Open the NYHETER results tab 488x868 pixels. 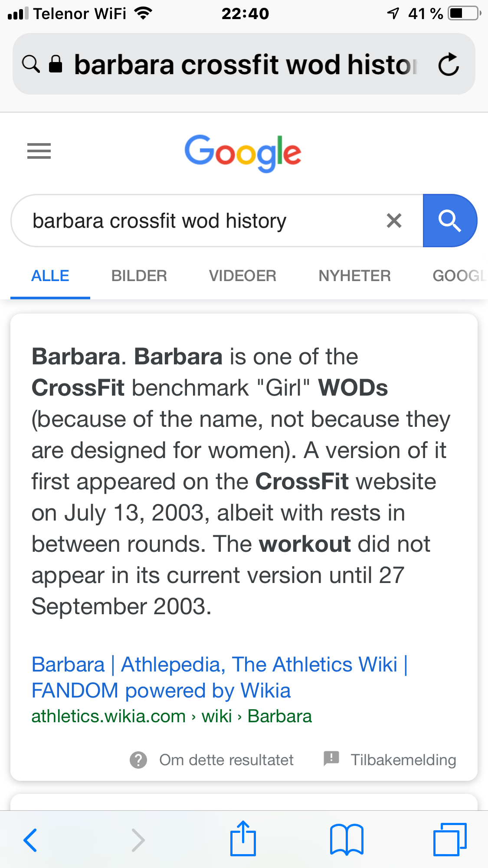pos(354,276)
